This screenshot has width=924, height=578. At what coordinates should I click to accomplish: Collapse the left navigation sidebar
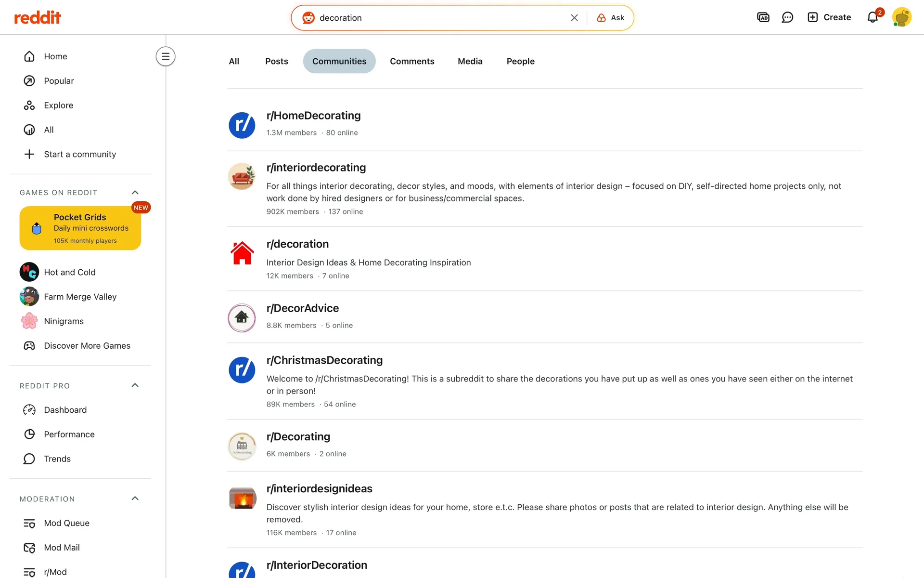click(x=165, y=56)
